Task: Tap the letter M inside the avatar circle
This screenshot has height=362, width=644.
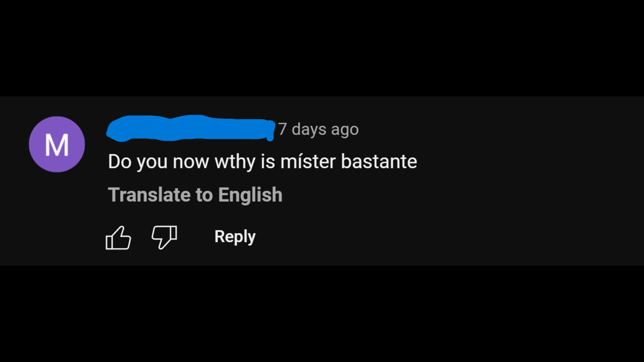Action: pyautogui.click(x=57, y=145)
